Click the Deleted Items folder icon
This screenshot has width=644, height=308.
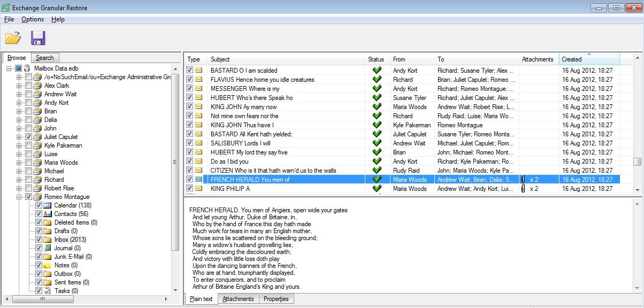point(47,222)
